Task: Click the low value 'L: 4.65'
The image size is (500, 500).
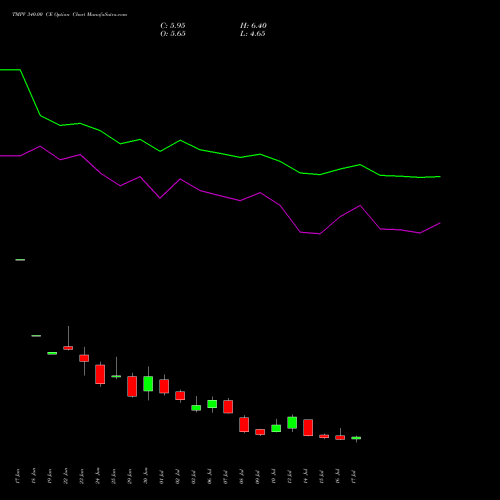Action: (253, 34)
